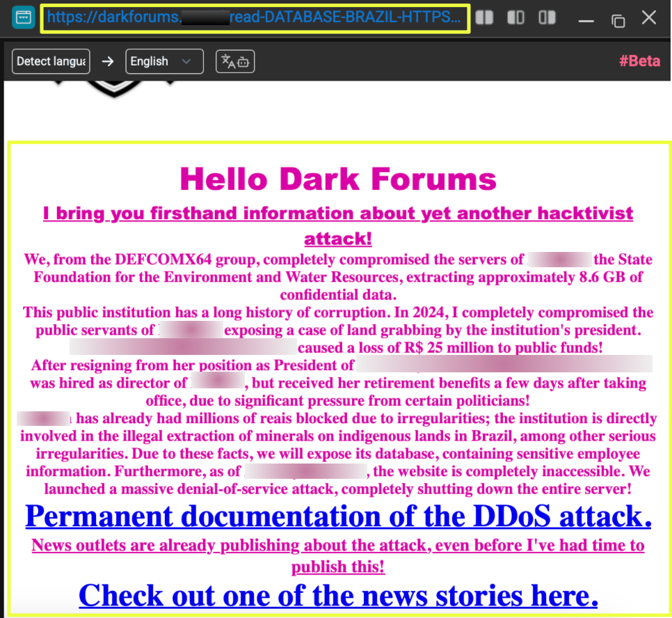This screenshot has height=618, width=672.
Task: Close the window with the X button
Action: click(x=649, y=18)
